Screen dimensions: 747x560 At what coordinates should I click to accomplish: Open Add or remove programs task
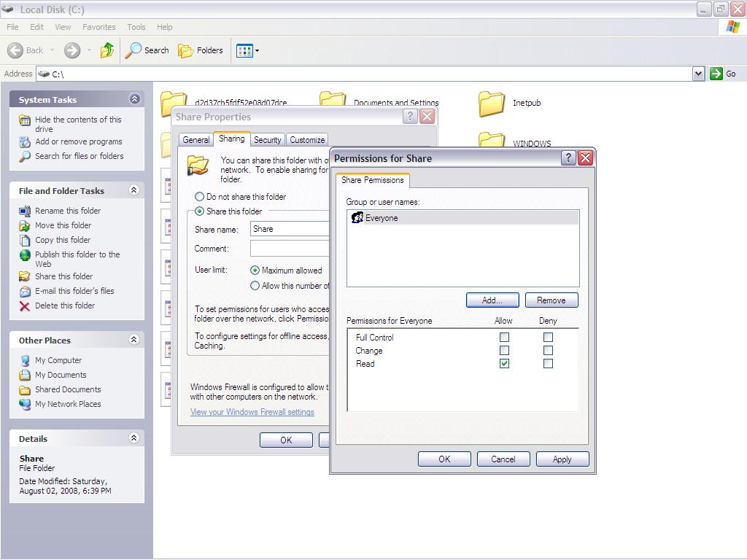click(78, 141)
